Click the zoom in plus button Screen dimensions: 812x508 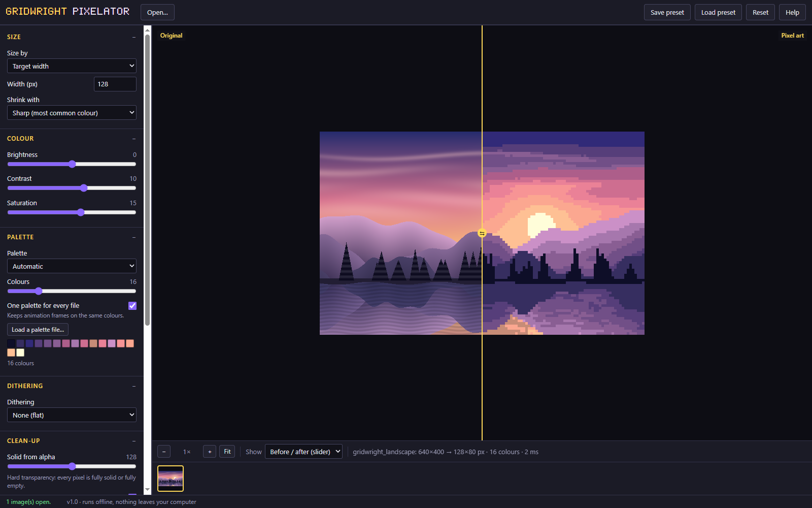click(x=210, y=452)
